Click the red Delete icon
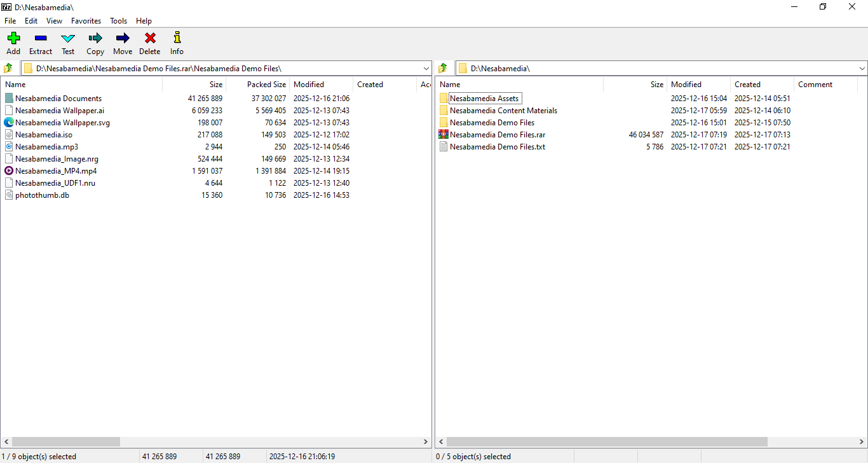The width and height of the screenshot is (868, 463). tap(150, 39)
